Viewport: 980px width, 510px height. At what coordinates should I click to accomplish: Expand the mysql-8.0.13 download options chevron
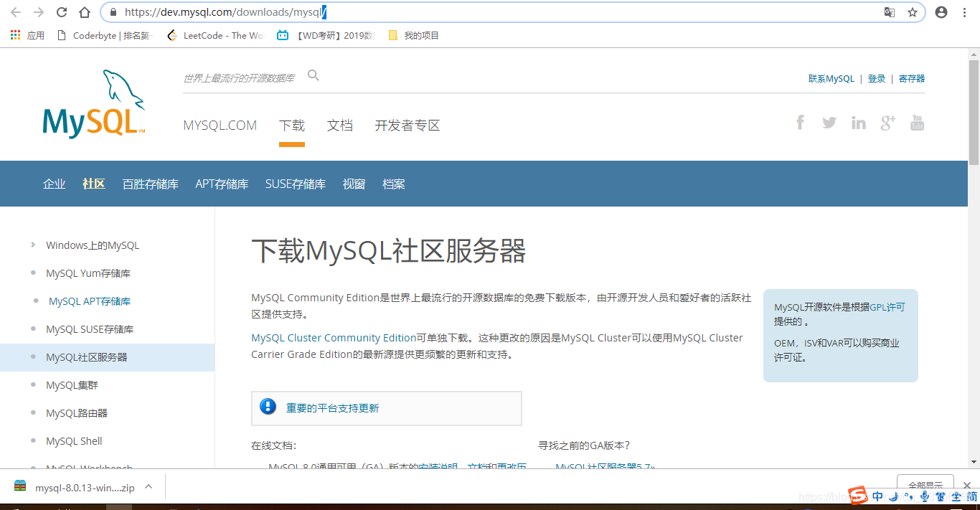(149, 486)
